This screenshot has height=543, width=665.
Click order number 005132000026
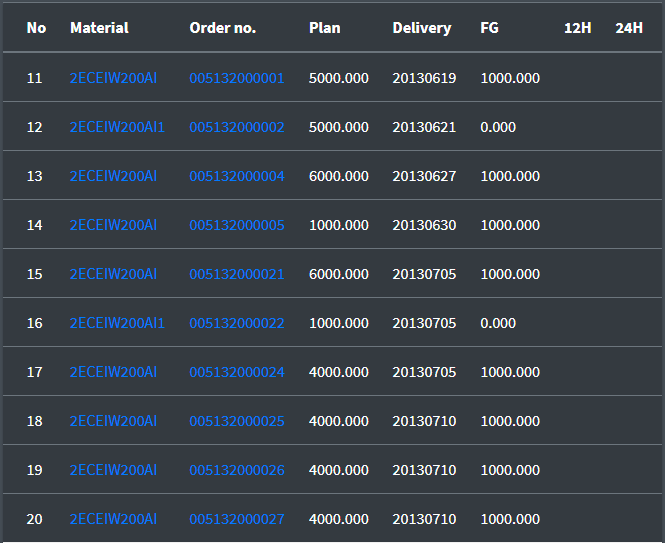coord(237,470)
